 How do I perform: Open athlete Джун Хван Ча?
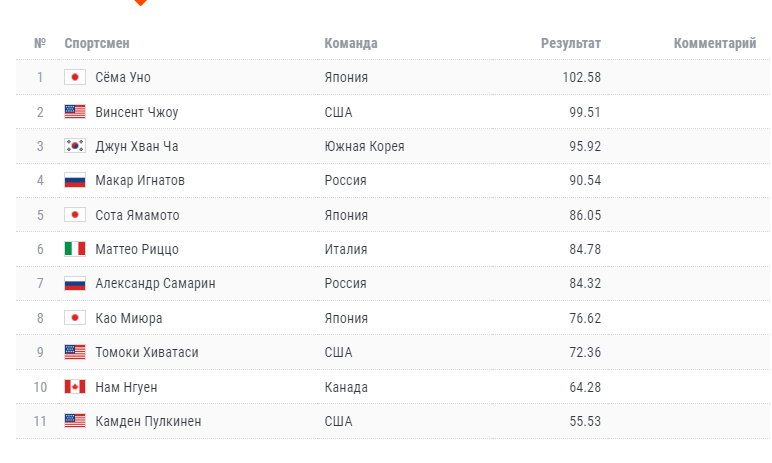(x=136, y=146)
